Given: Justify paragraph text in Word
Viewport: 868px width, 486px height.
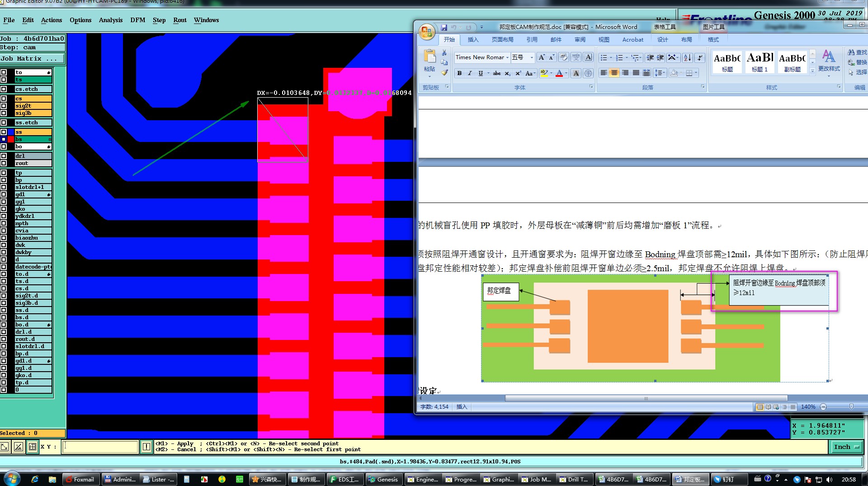Looking at the screenshot, I should (636, 73).
